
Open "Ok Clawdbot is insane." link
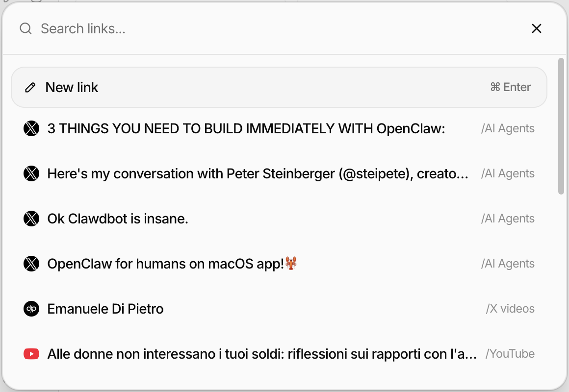[x=118, y=219]
